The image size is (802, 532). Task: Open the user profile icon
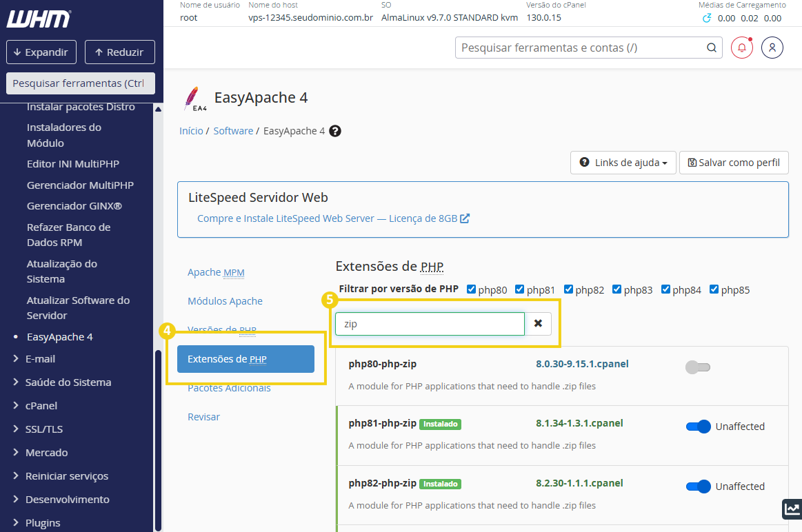pos(772,47)
